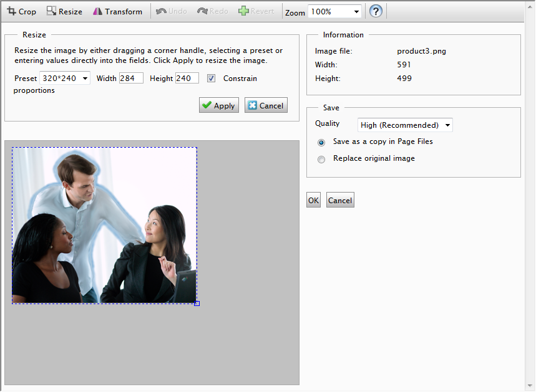Click the scrollbar up arrow
The image size is (536, 392).
pyautogui.click(x=530, y=7)
